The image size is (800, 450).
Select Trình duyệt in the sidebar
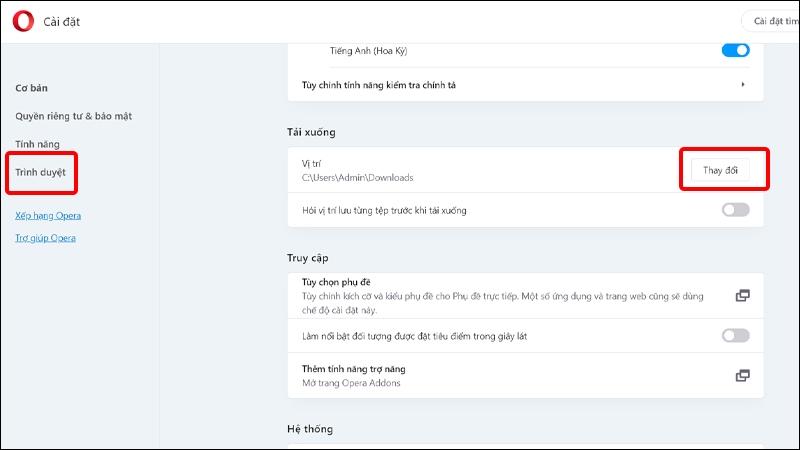click(40, 172)
